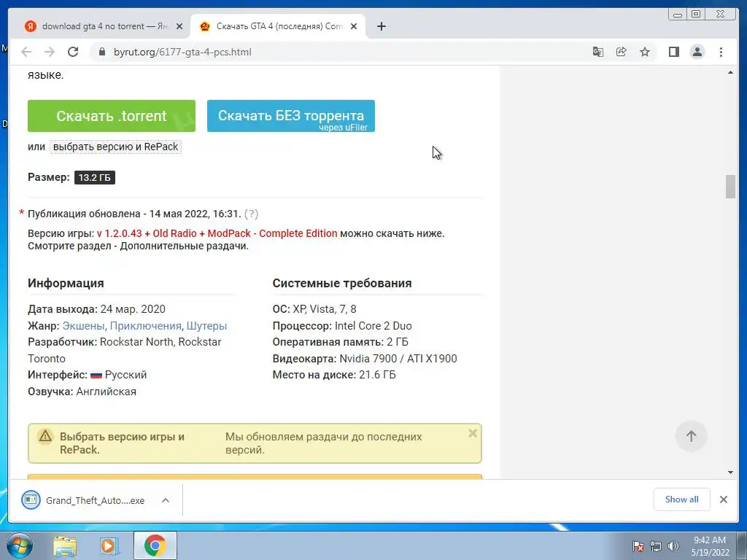
Task: Click the share page icon
Action: coord(622,52)
